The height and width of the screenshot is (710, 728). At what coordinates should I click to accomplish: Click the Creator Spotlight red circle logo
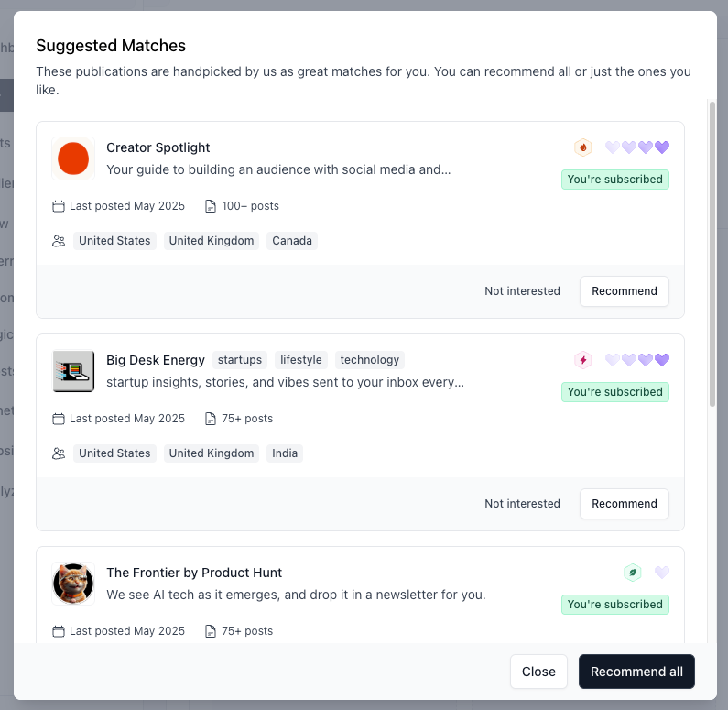[x=73, y=158]
